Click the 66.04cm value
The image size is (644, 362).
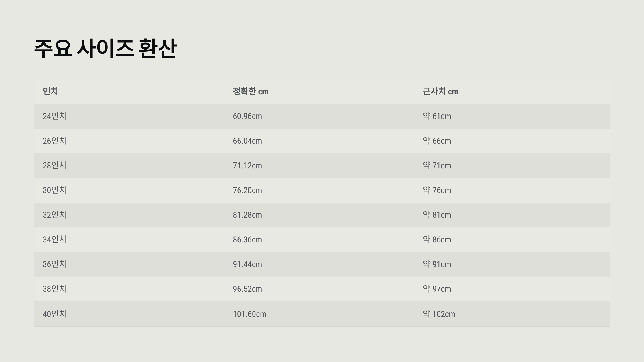(x=247, y=141)
